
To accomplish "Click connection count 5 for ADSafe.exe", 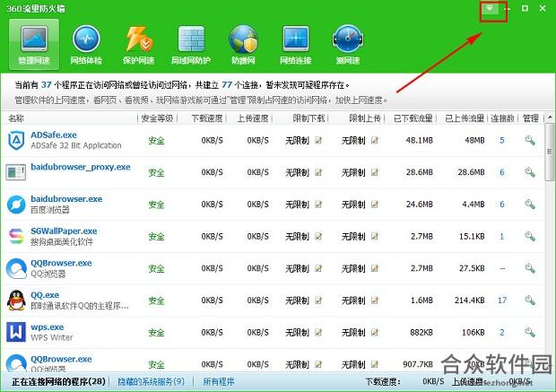I will pyautogui.click(x=502, y=140).
